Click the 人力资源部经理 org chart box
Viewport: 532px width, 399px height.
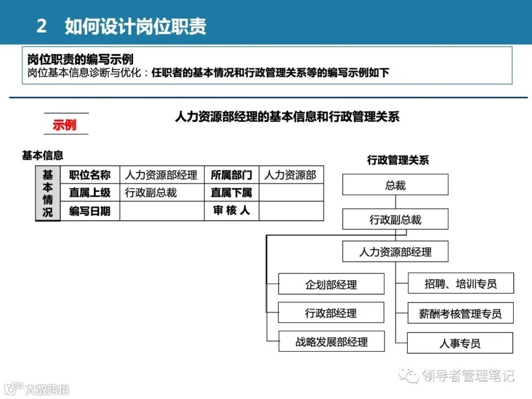point(395,251)
